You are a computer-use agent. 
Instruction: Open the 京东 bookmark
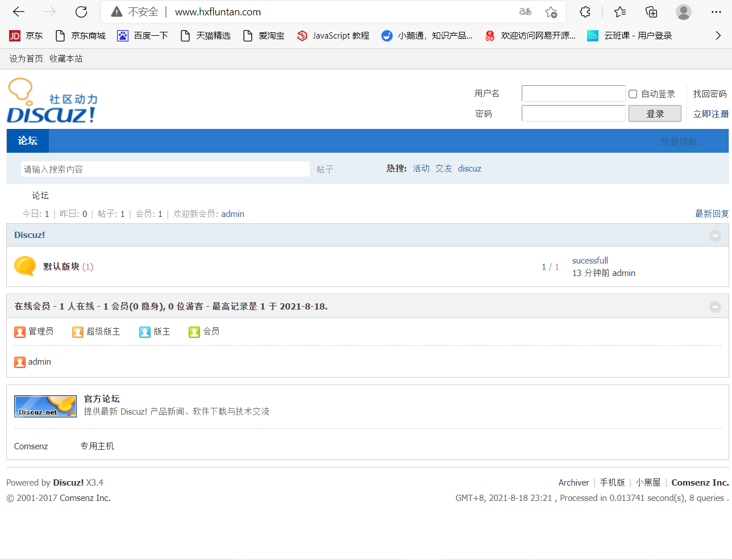click(26, 36)
